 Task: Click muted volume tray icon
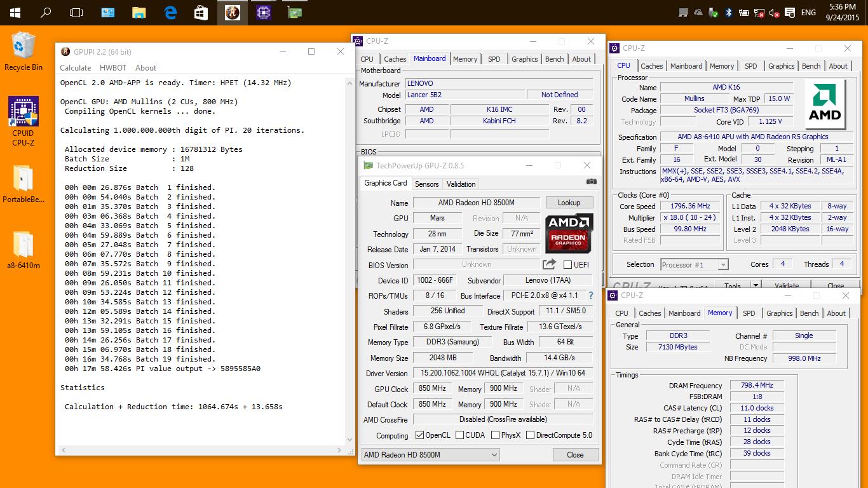click(x=775, y=13)
